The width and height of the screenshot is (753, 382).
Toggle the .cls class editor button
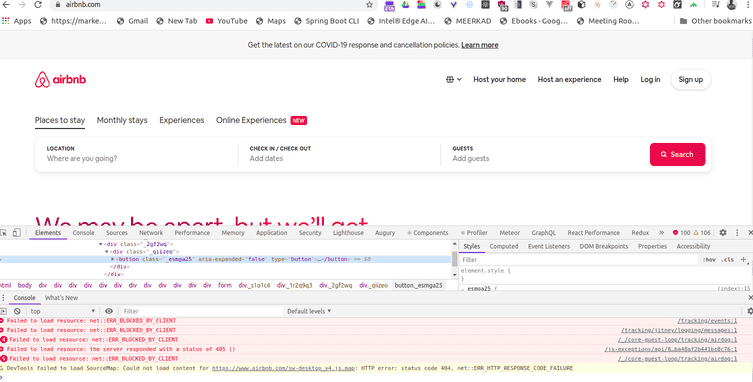728,259
